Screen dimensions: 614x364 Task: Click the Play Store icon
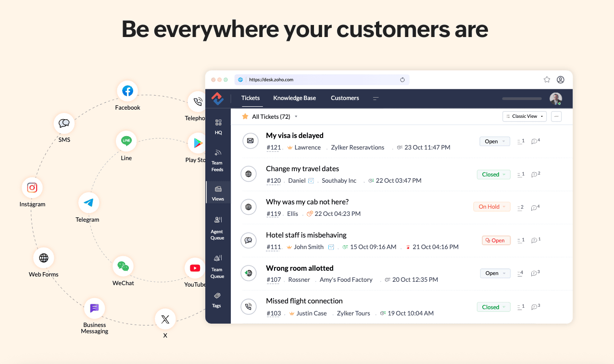(x=197, y=143)
